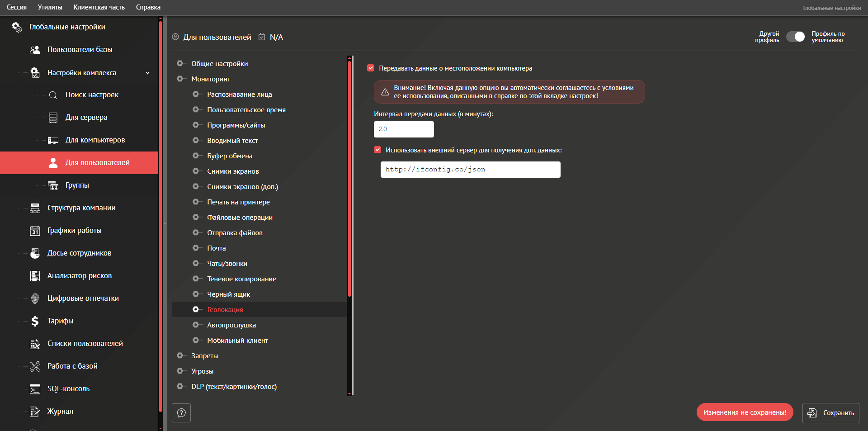Click the settings tree vertical scrollbar
The height and width of the screenshot is (431, 868).
click(x=349, y=181)
